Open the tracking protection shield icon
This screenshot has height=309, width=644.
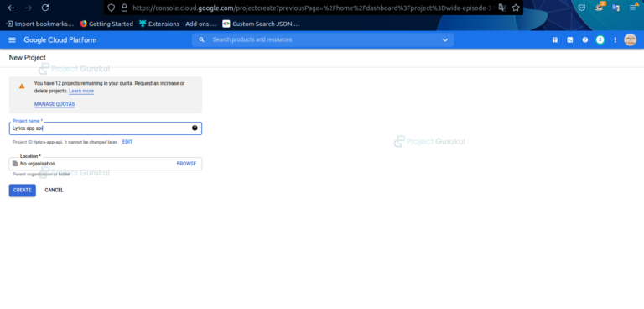pos(111,8)
